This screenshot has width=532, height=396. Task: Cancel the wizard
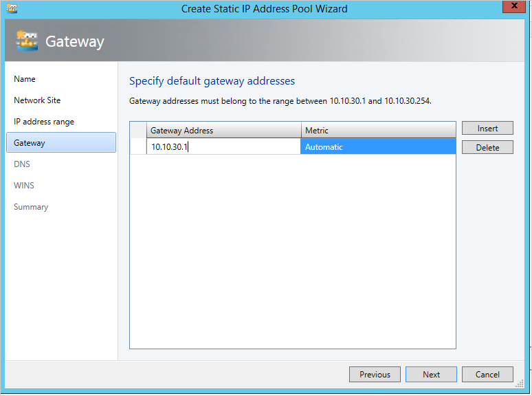[x=487, y=374]
